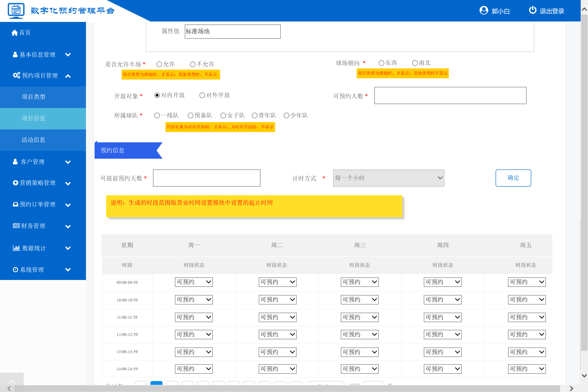Click the back-to-top arrow at bottom left

coord(12,382)
